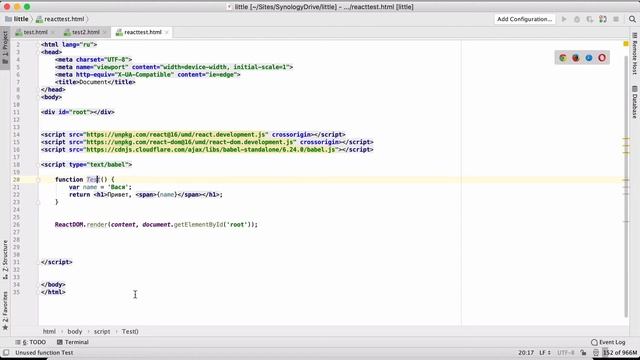Click the ReactDOM.render line in editor
The image size is (640, 360).
(x=156, y=224)
